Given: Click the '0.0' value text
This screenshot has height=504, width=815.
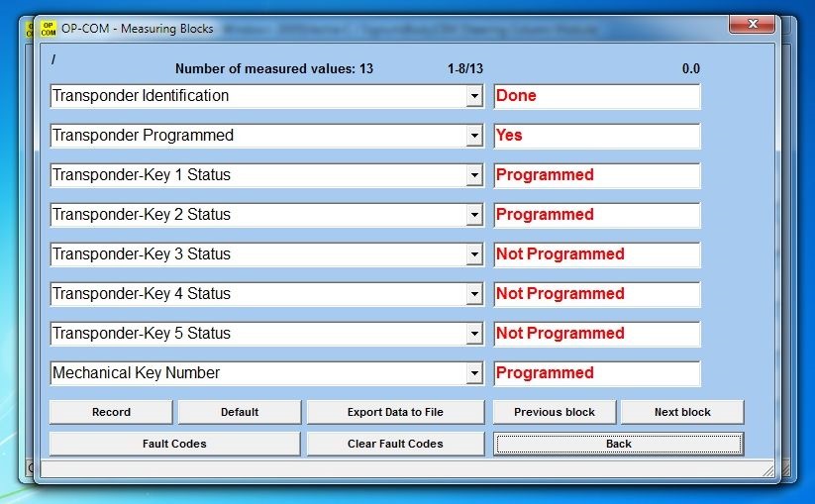Looking at the screenshot, I should click(x=691, y=68).
